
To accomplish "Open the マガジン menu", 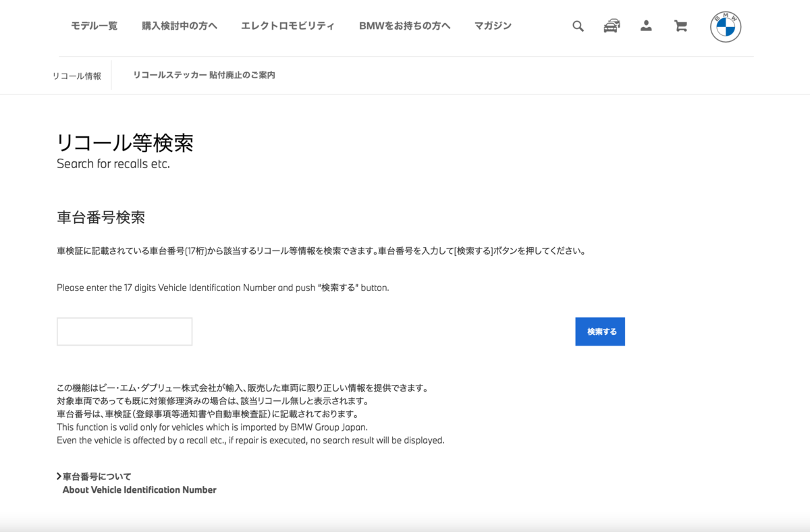I will (x=493, y=26).
